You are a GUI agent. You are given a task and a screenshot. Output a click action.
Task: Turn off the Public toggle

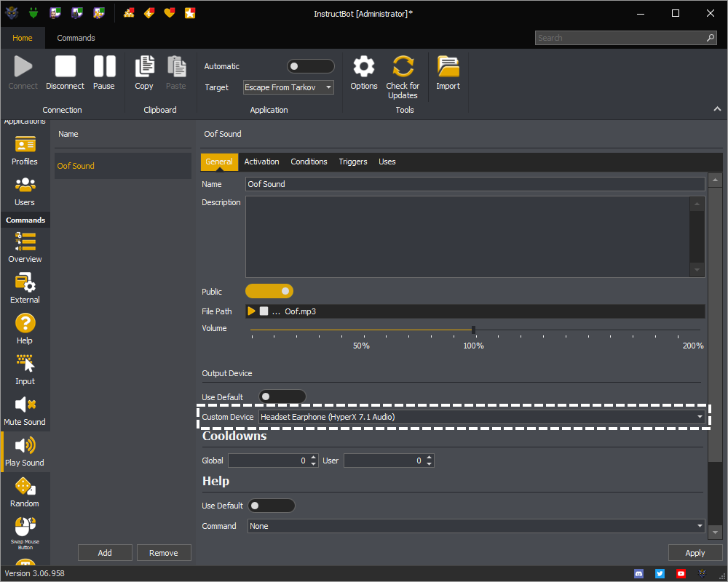point(269,291)
